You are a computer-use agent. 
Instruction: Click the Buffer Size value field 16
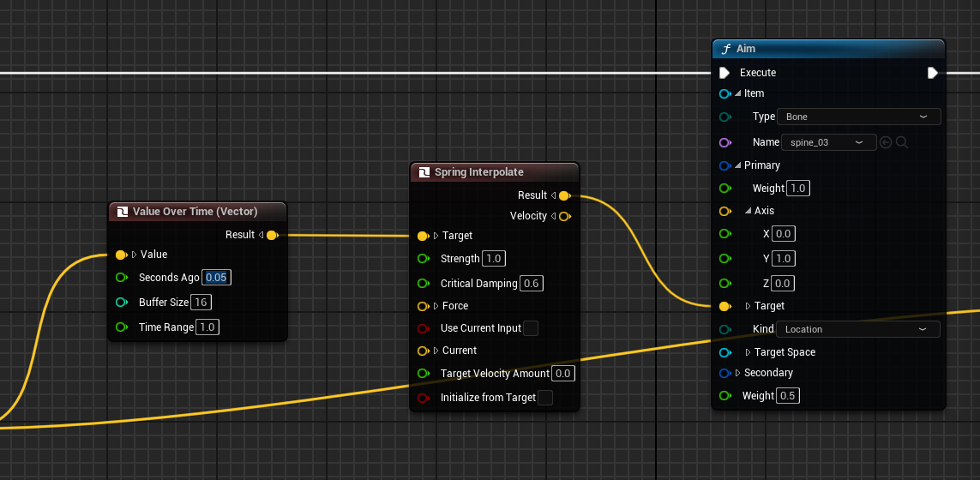coord(201,303)
